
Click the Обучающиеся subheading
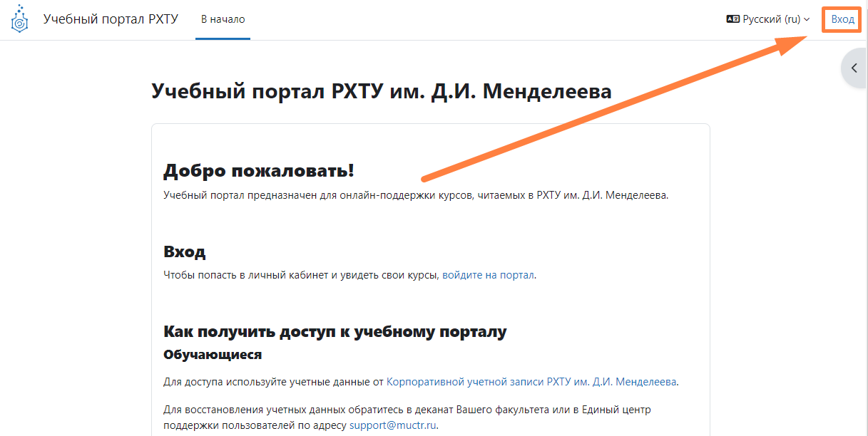tap(212, 354)
